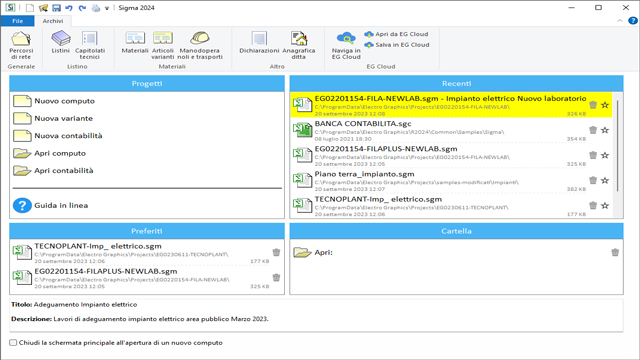The width and height of the screenshot is (640, 360).
Task: Expand the quick access toolbar dropdown
Action: click(x=107, y=8)
